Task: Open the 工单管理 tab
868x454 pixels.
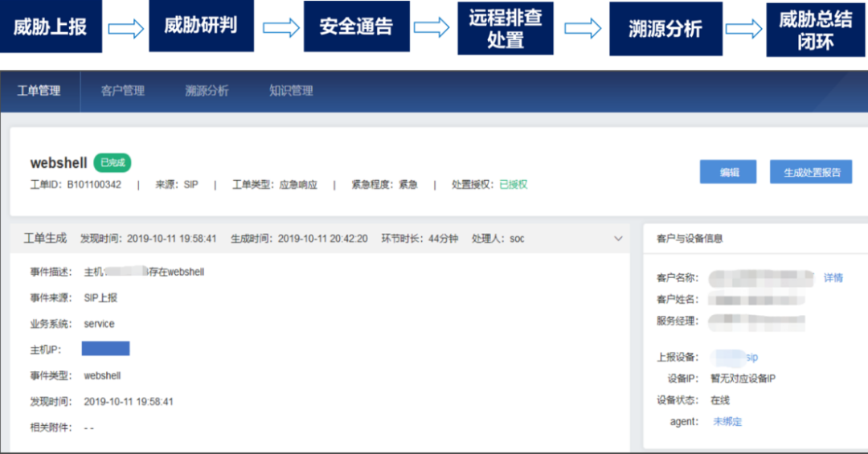Action: [x=39, y=91]
